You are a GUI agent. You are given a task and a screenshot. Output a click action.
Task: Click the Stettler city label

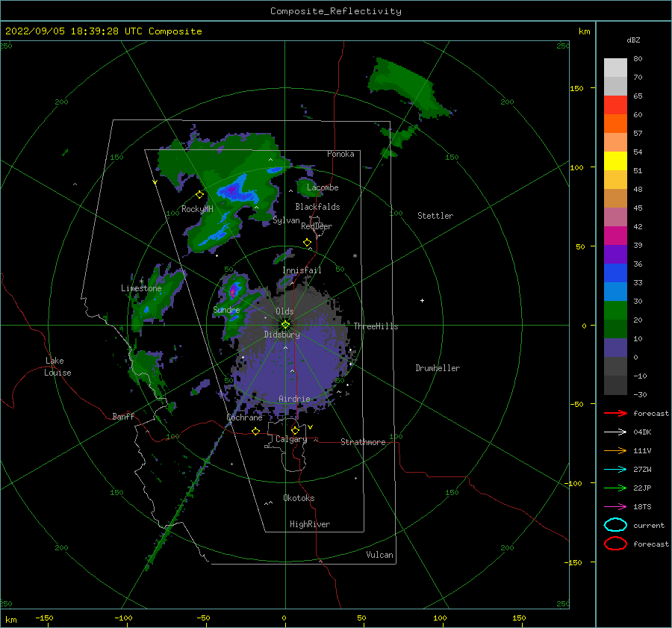[x=435, y=216]
